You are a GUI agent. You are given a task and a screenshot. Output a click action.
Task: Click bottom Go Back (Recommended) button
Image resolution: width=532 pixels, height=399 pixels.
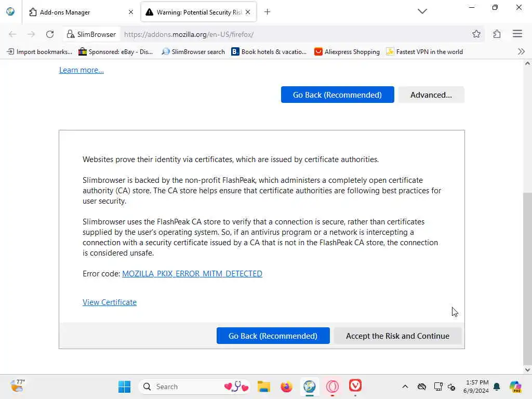[273, 336]
